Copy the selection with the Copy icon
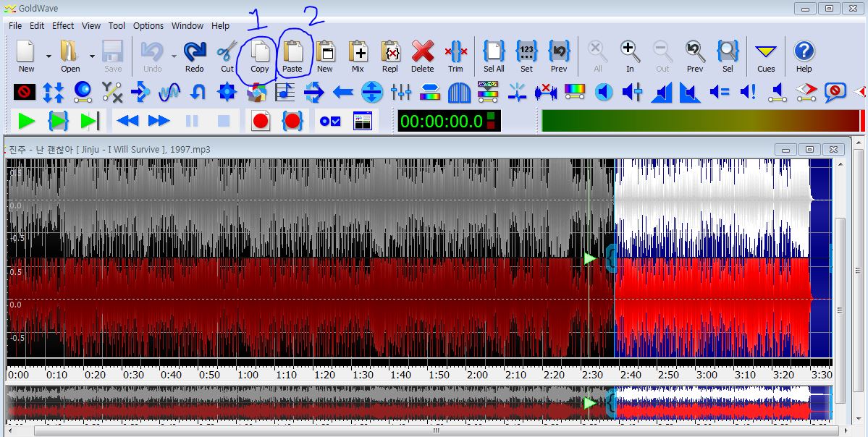 click(x=260, y=51)
